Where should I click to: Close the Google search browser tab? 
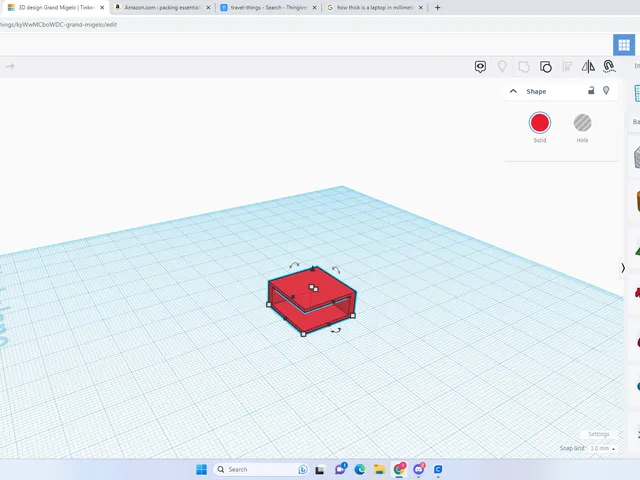tap(421, 7)
